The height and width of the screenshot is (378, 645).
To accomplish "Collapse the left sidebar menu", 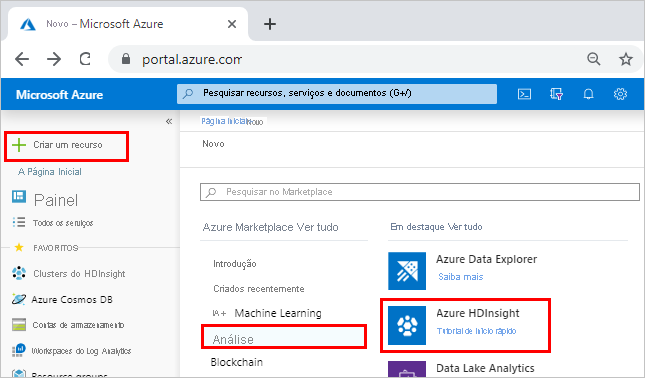I will [169, 121].
